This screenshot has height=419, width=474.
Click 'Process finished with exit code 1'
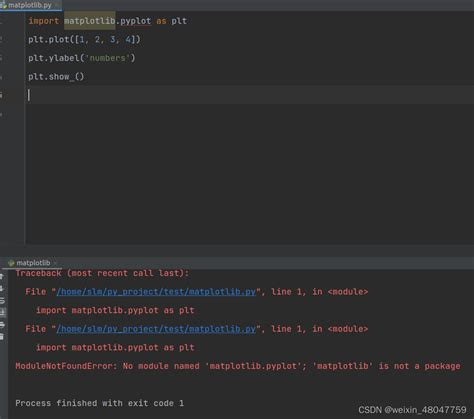(x=99, y=403)
